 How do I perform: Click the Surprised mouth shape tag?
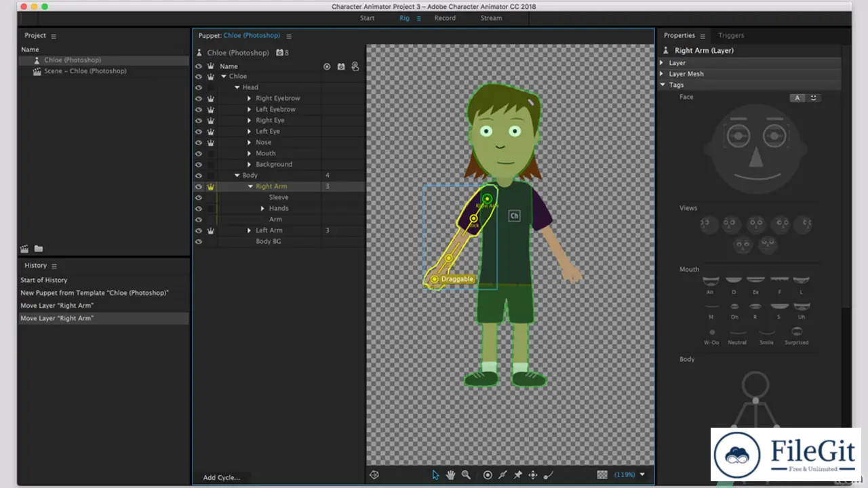click(797, 335)
